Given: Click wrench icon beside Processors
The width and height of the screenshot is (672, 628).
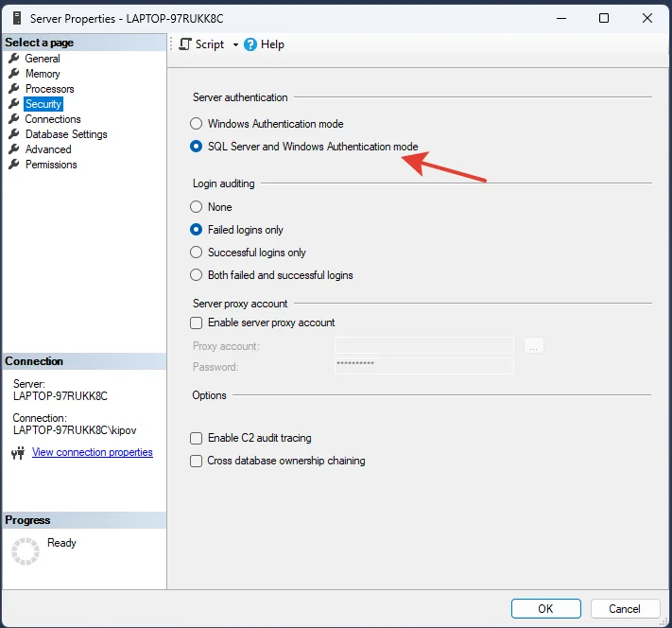Looking at the screenshot, I should [x=14, y=89].
